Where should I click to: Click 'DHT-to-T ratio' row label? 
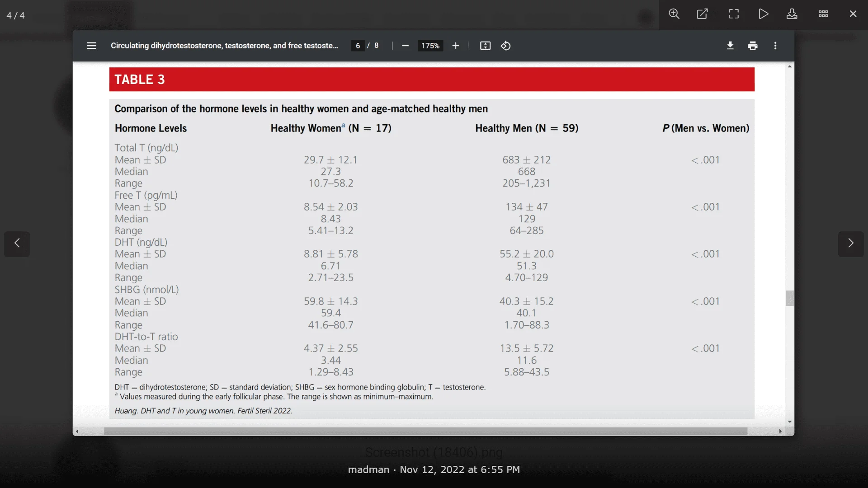tap(146, 337)
